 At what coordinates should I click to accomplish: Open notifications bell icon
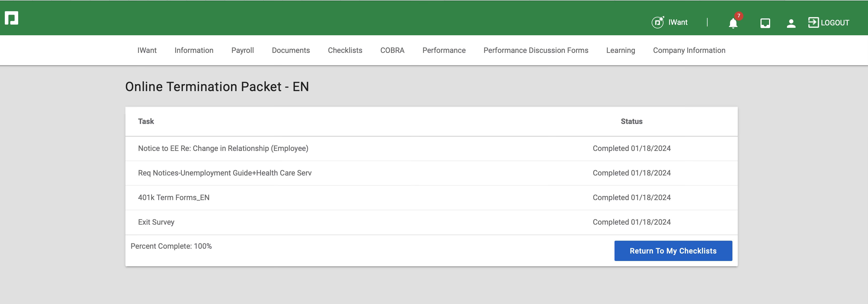(x=733, y=23)
